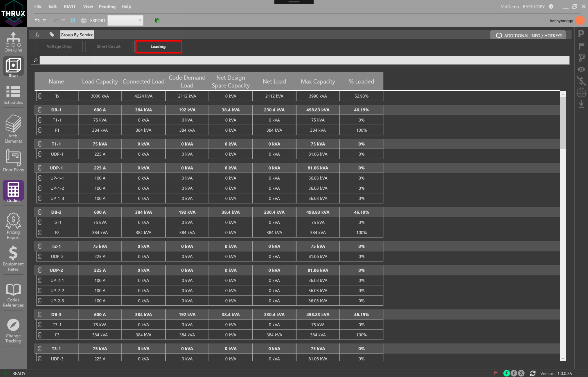Open Change Tracking compass icon

click(13, 330)
